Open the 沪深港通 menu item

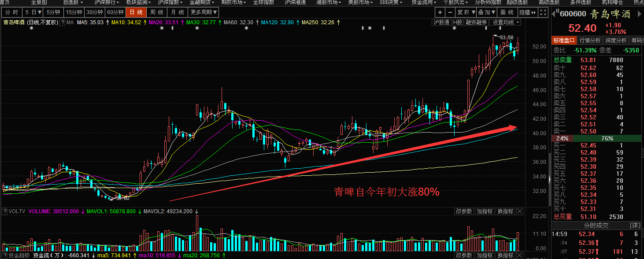(295, 2)
